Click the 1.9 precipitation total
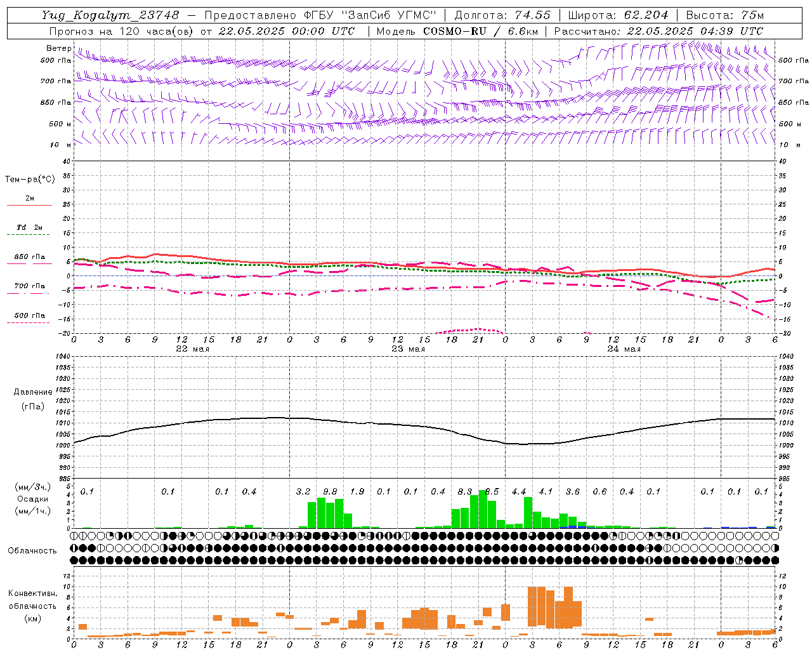The height and width of the screenshot is (650, 812). tap(357, 491)
